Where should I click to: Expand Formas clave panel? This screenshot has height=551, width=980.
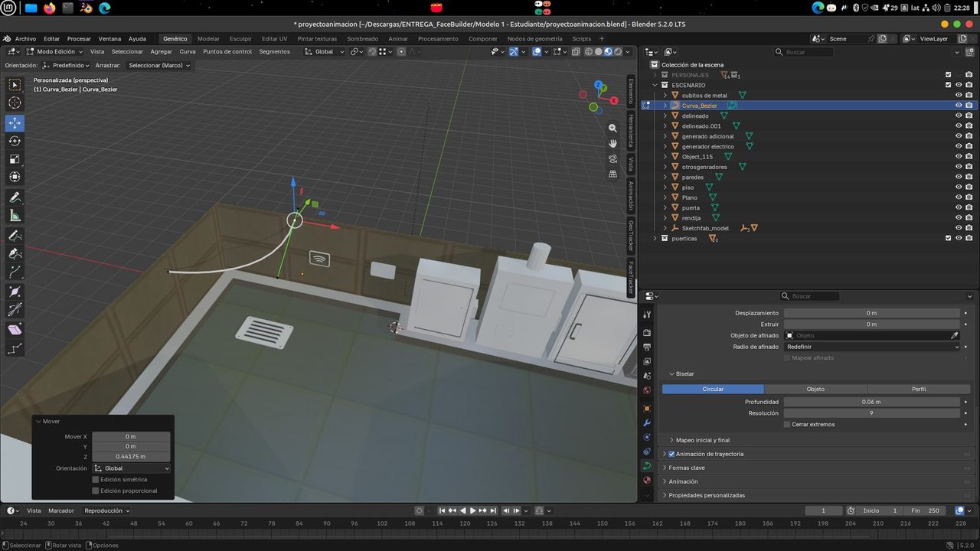tap(687, 468)
